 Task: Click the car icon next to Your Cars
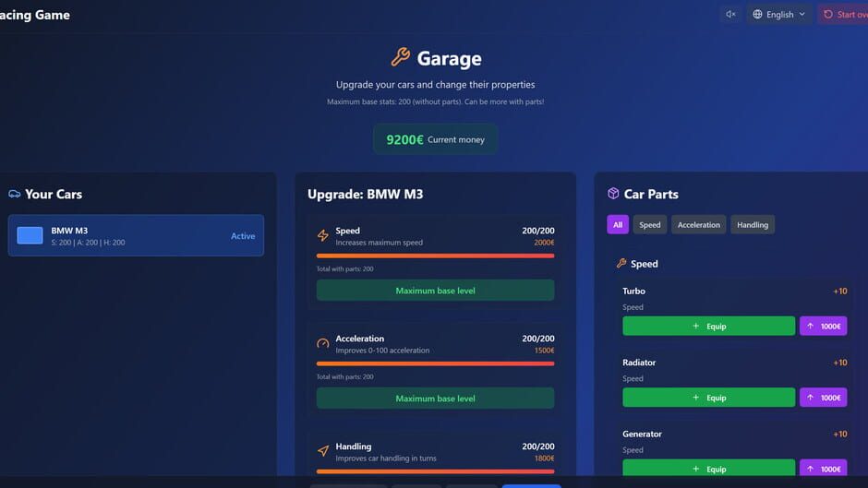coord(15,194)
